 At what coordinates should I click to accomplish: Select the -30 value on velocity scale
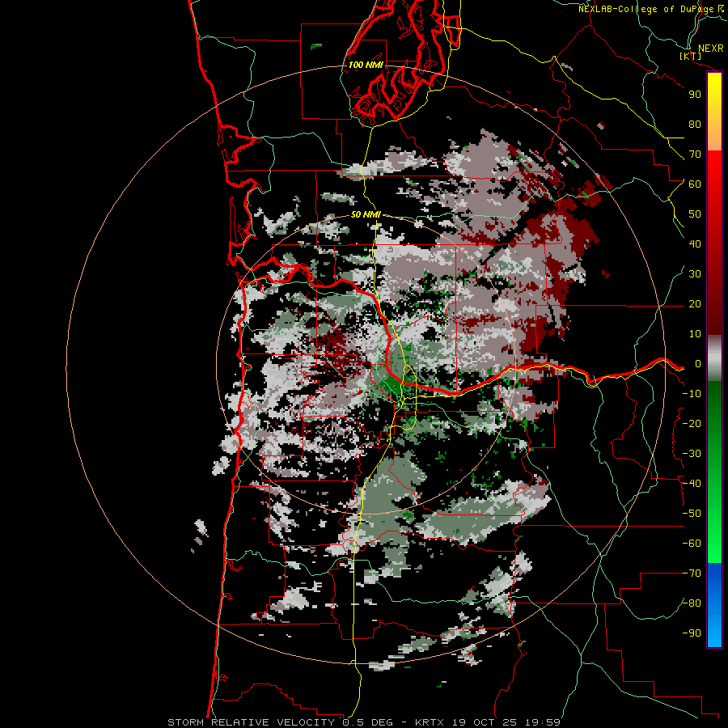point(692,454)
